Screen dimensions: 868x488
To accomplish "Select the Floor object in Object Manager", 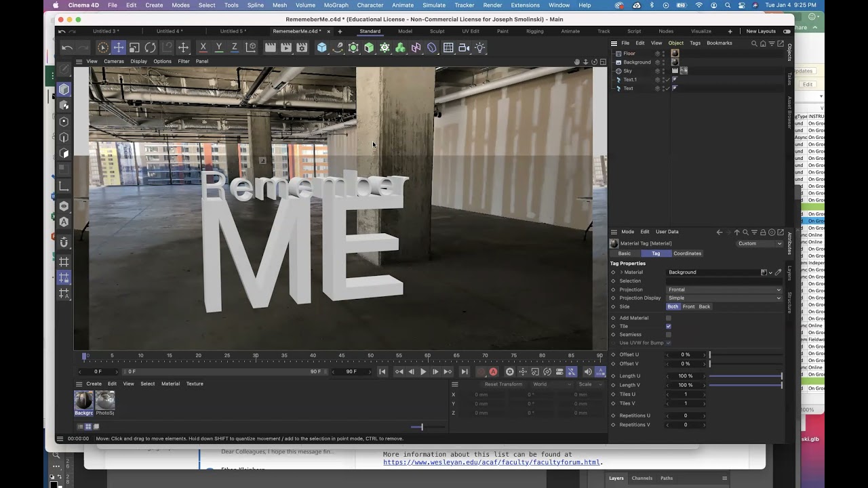I will click(x=629, y=54).
